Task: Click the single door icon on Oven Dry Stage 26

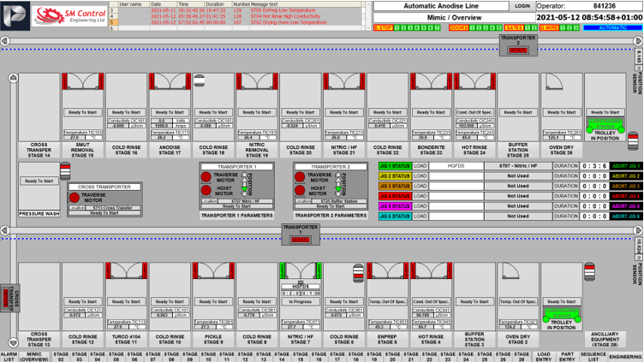Action: tap(554, 81)
